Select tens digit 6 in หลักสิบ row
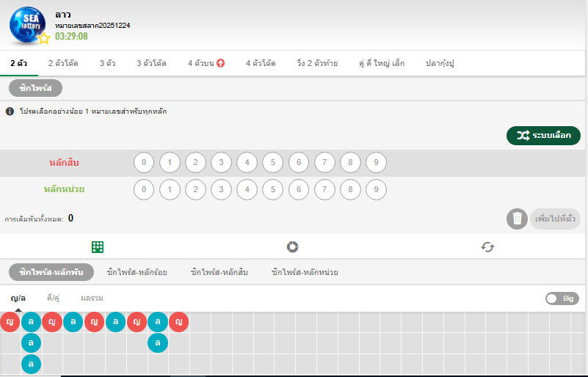Viewport: 588px width, 377px height. (x=299, y=162)
